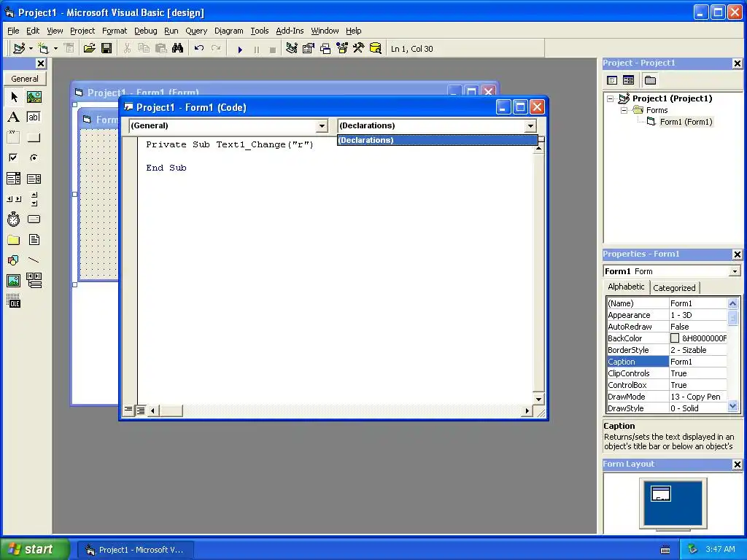Select the CheckBox control tool
Image resolution: width=747 pixels, height=560 pixels.
[x=14, y=157]
